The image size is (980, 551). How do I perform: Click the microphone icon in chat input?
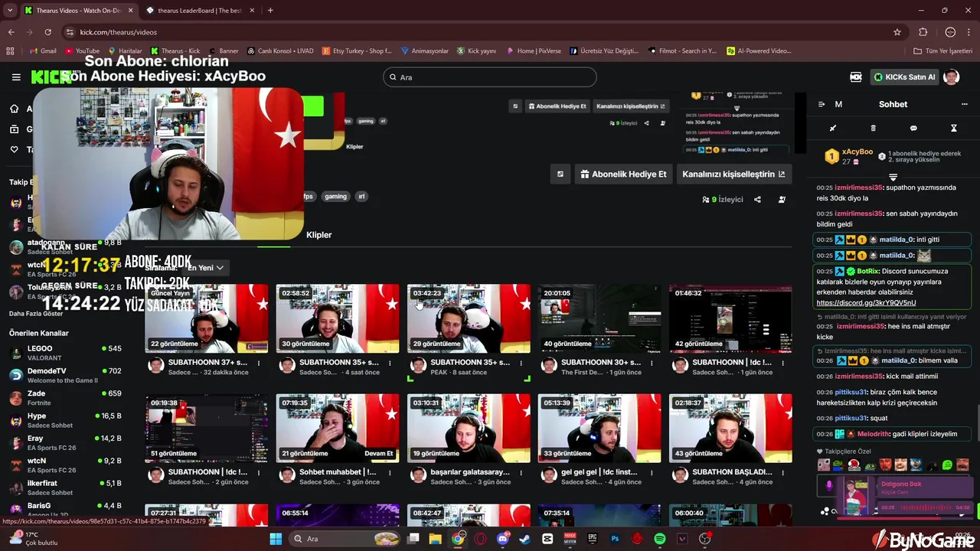tap(828, 485)
